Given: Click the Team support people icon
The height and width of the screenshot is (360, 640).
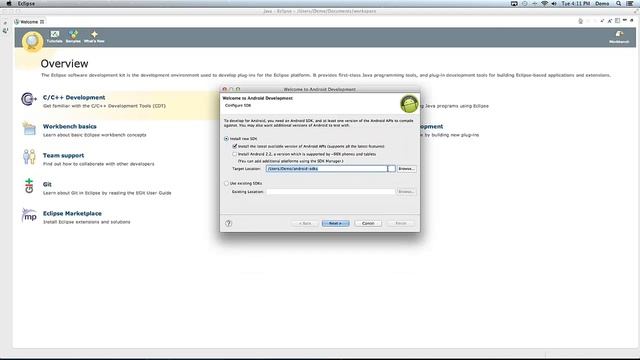Looking at the screenshot, I should pyautogui.click(x=29, y=157).
